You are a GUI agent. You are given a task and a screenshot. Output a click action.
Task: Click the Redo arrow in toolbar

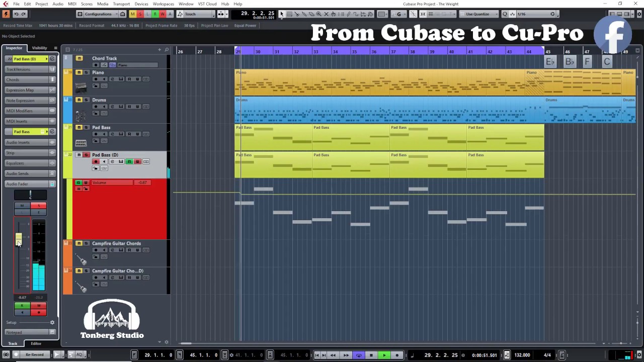coord(24,14)
